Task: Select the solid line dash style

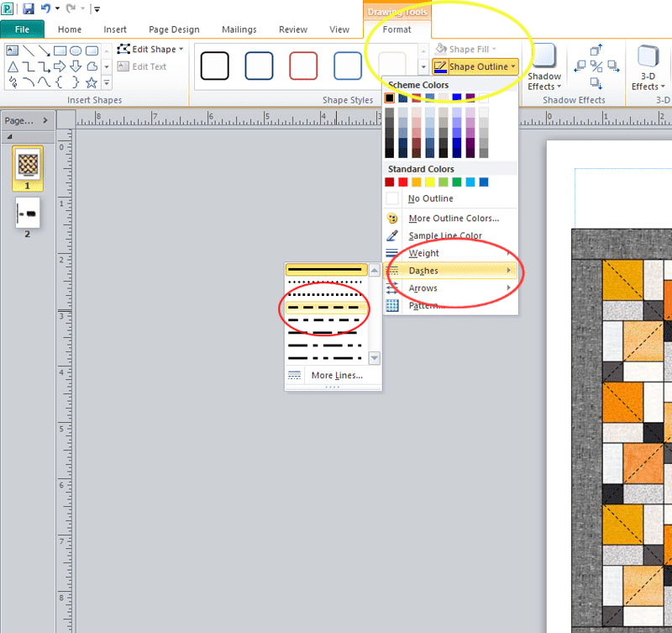Action: 326,269
